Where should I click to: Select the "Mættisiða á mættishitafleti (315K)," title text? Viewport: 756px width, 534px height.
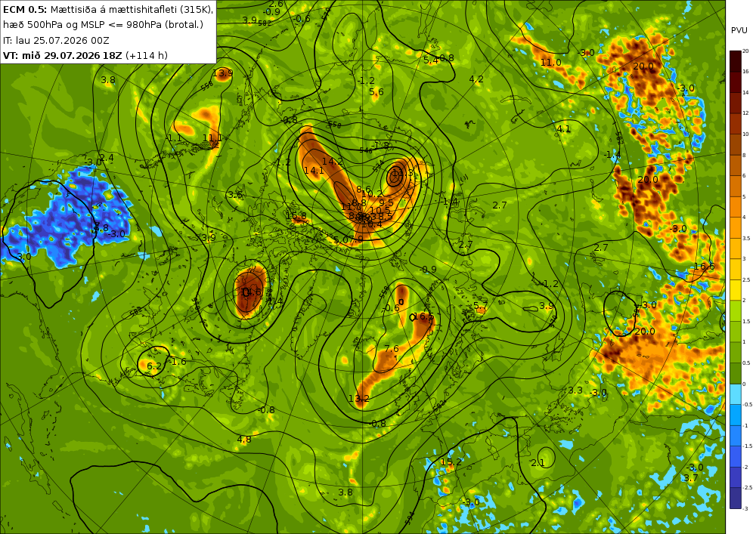[132, 10]
